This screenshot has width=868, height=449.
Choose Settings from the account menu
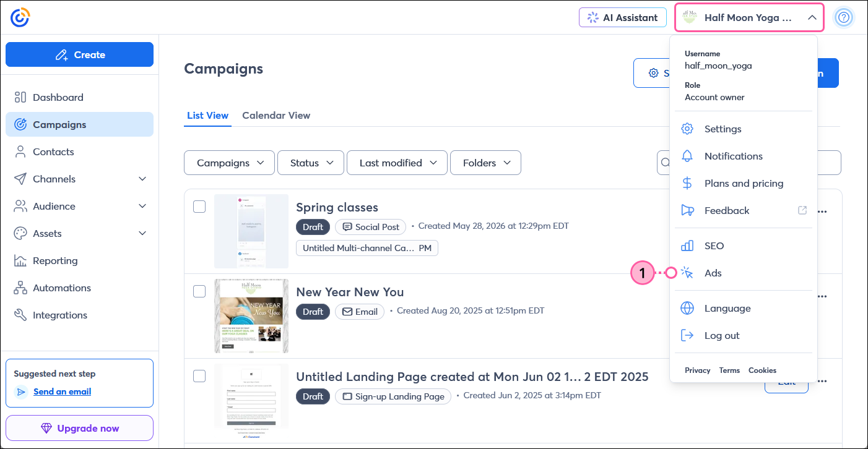click(743, 129)
